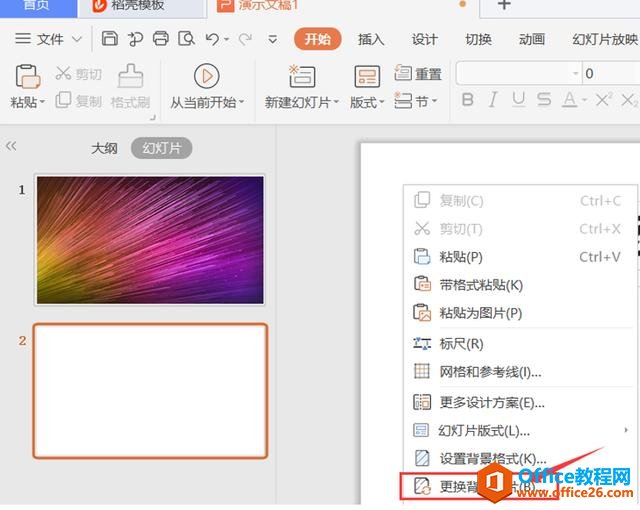Open the 首页 home tab

point(38,7)
